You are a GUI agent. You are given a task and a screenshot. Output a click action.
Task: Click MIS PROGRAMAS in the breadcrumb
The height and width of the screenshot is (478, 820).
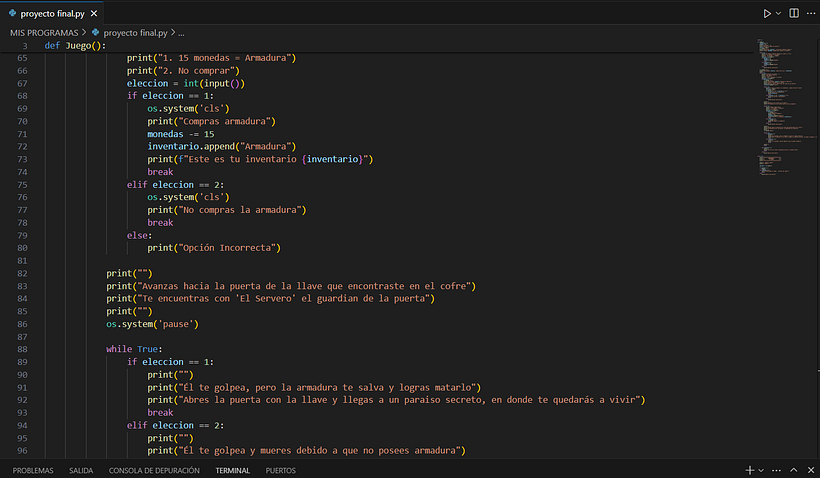44,32
